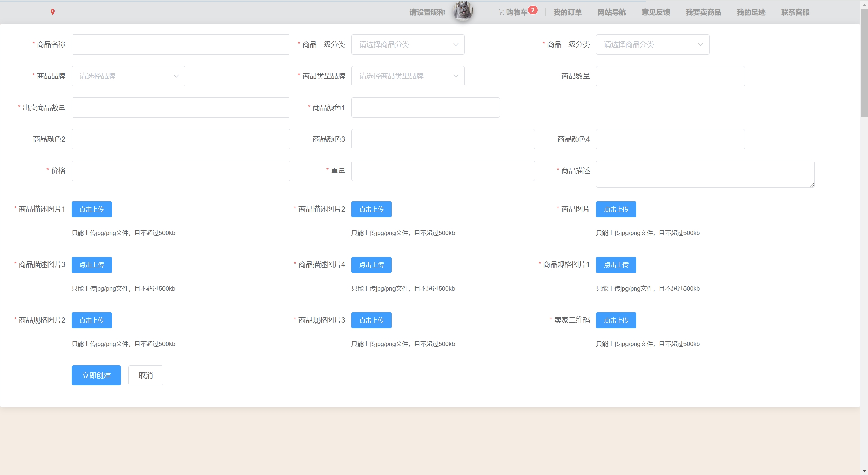The width and height of the screenshot is (868, 475).
Task: Click 点击上传 for 商品描述图片1
Action: [92, 209]
